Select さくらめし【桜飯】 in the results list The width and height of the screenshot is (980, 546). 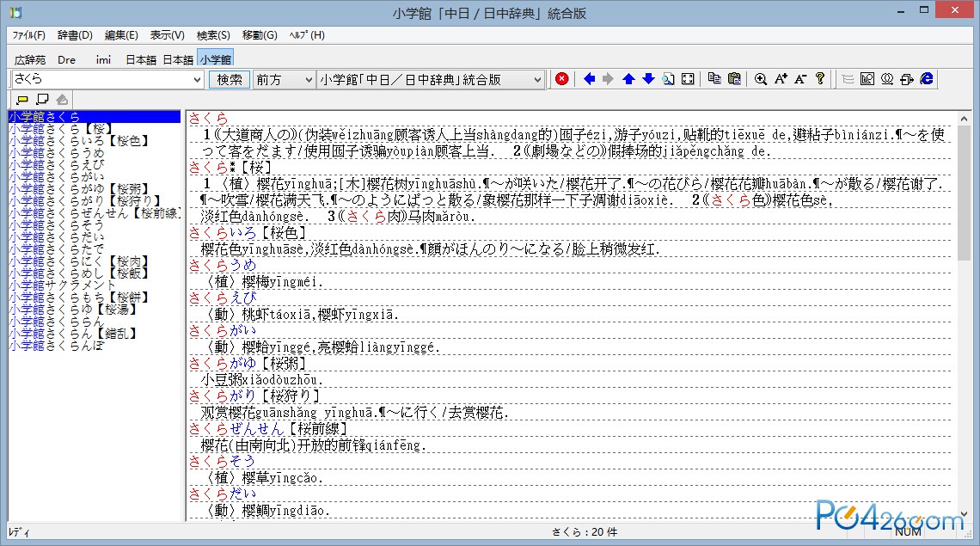pos(79,273)
